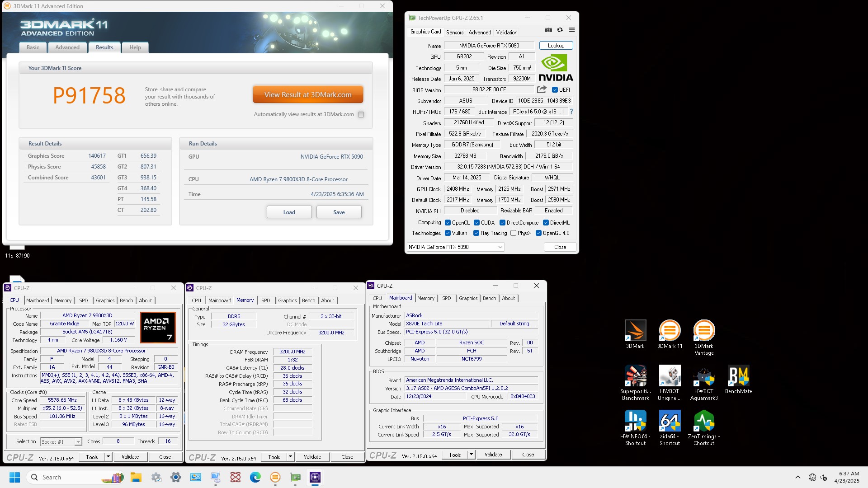Click the language/network tray icon

point(812,477)
